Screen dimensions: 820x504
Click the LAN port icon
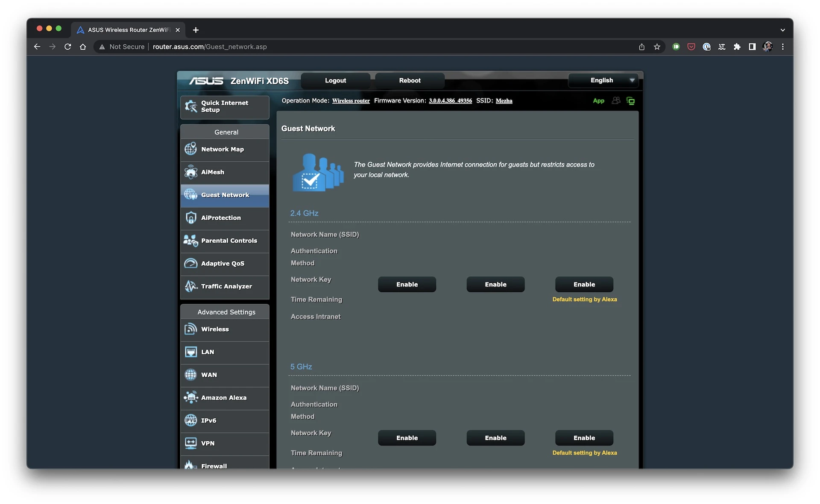point(190,352)
